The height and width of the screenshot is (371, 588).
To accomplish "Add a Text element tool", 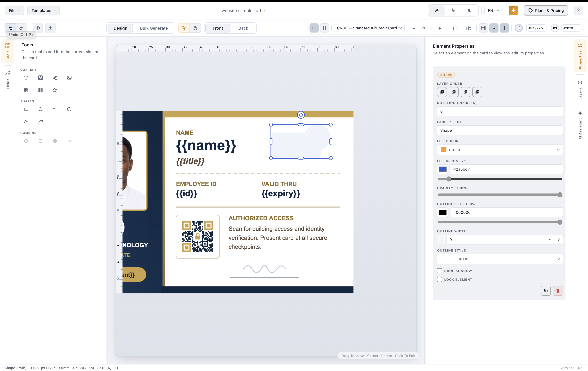I will [26, 78].
